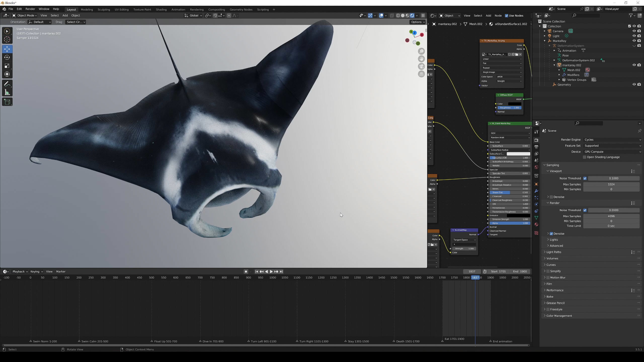Open the Render menu
The height and width of the screenshot is (362, 644).
[x=30, y=9]
